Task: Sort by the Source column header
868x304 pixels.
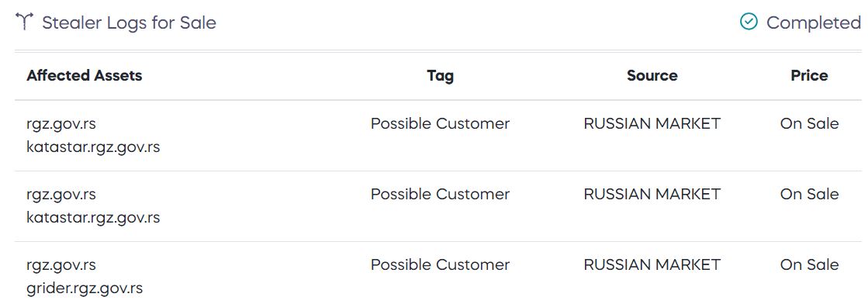Action: click(652, 75)
